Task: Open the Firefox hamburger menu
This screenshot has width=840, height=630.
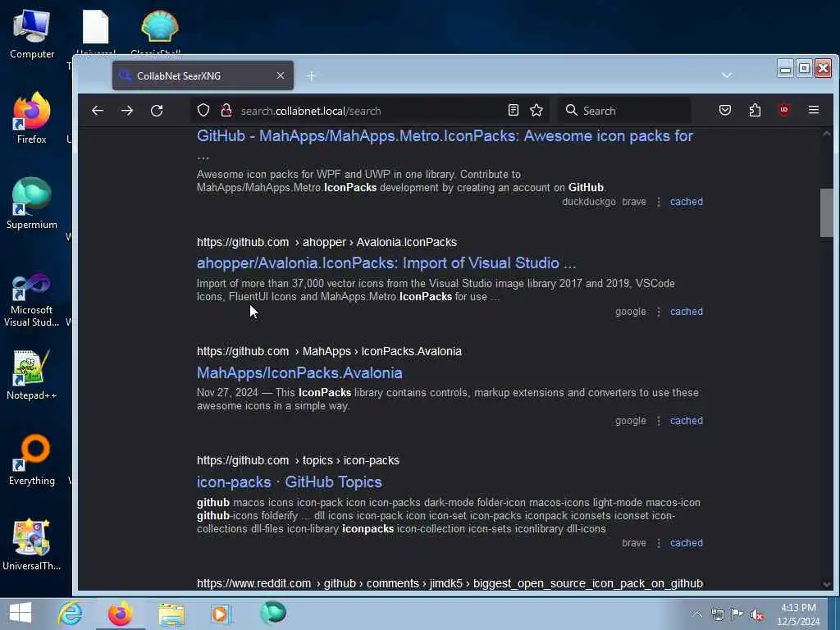Action: (x=813, y=111)
